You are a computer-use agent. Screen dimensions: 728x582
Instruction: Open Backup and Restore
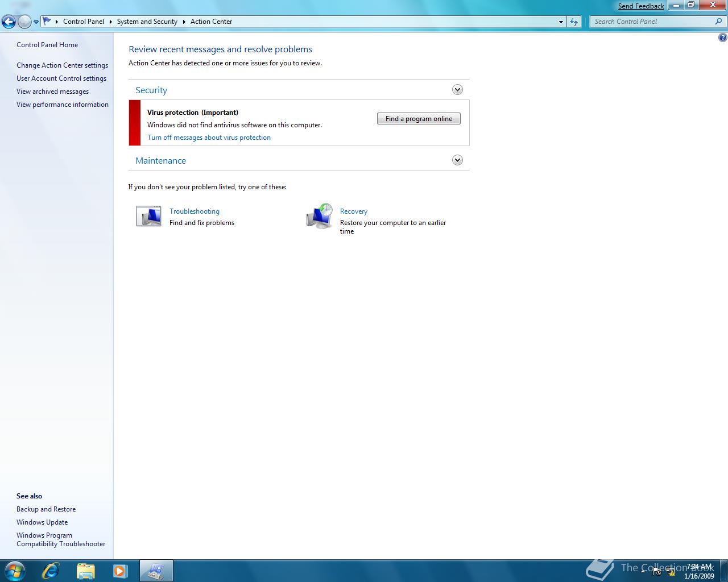point(46,509)
